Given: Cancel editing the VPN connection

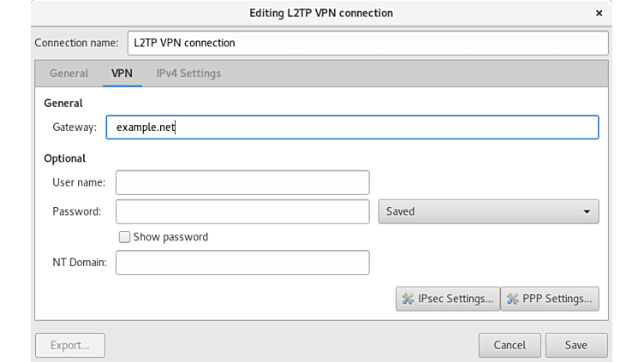Looking at the screenshot, I should [510, 345].
